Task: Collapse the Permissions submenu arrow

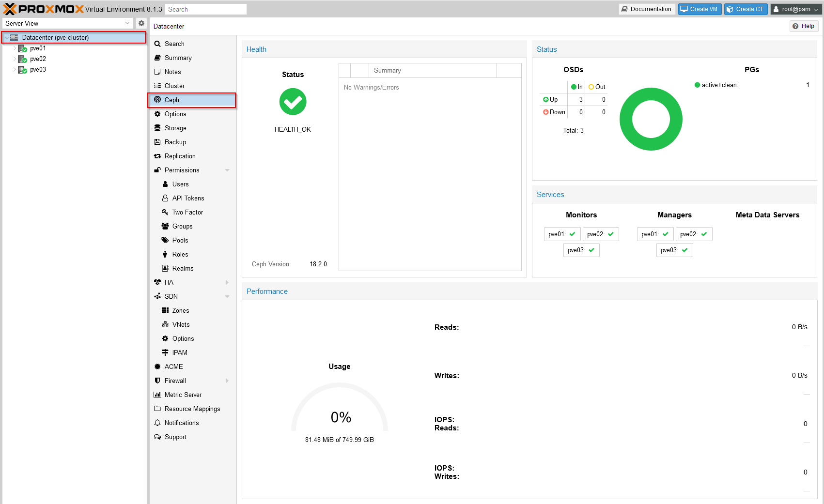Action: [227, 170]
